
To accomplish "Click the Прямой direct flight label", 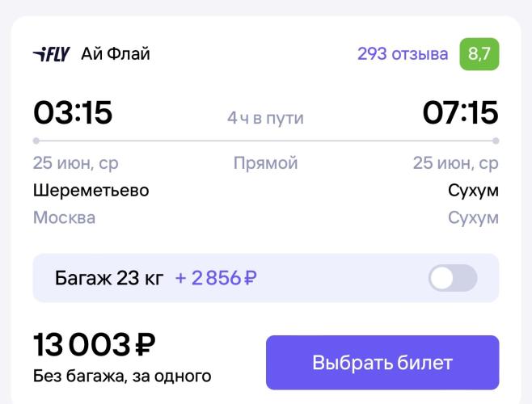I will pos(265,163).
